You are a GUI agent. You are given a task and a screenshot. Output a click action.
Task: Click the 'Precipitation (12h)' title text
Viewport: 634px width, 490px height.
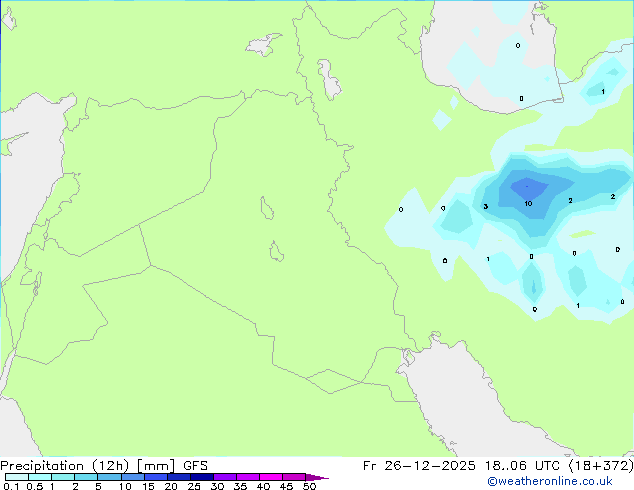pos(64,466)
